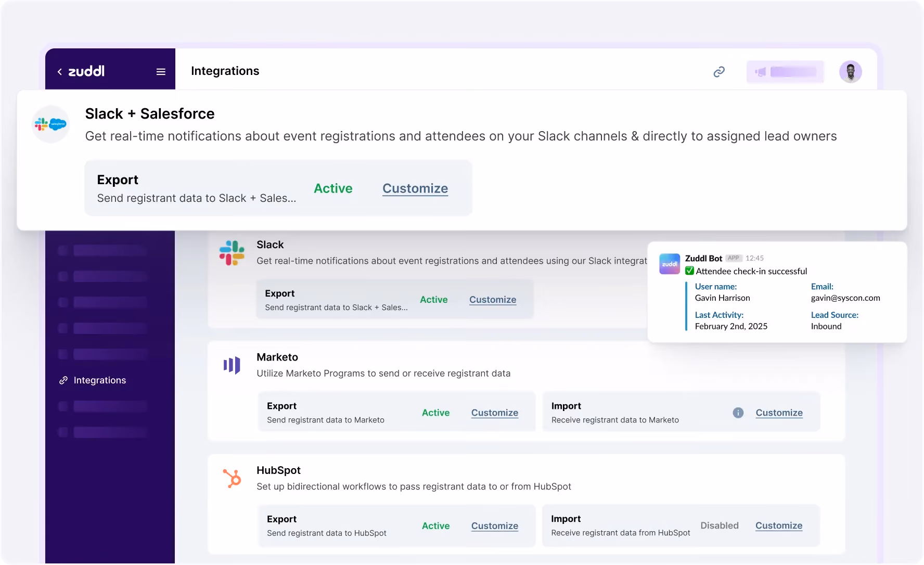
Task: Click the back chevron beside zuddl logo
Action: [60, 72]
